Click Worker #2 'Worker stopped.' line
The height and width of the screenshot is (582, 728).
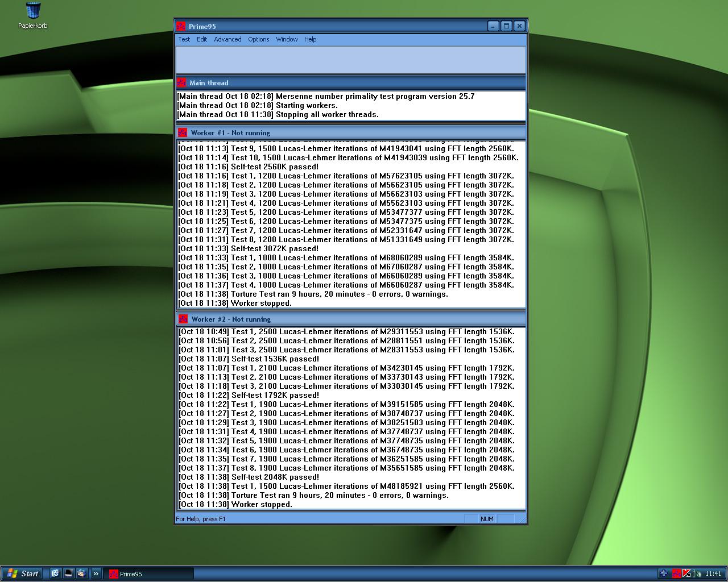coord(235,504)
